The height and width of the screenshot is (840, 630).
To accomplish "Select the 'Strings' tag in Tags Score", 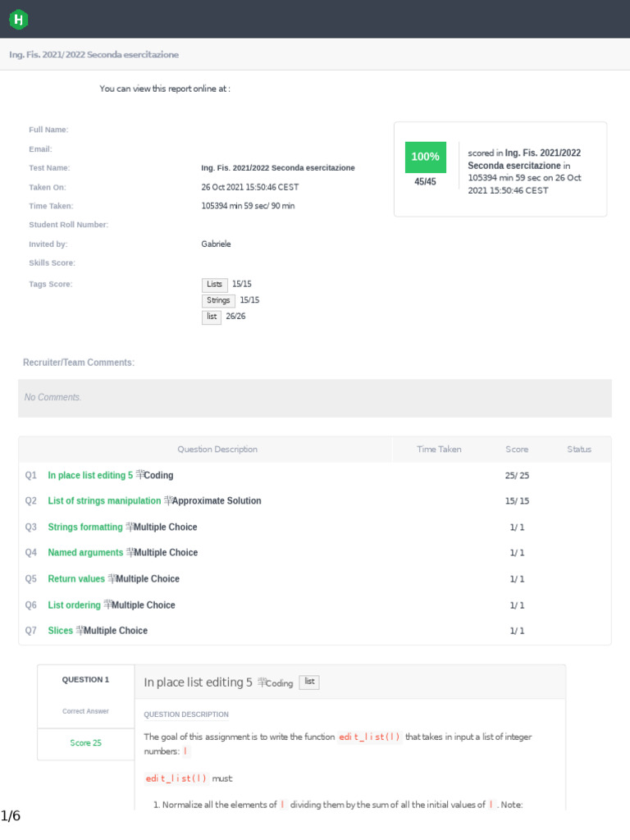I will coord(218,300).
